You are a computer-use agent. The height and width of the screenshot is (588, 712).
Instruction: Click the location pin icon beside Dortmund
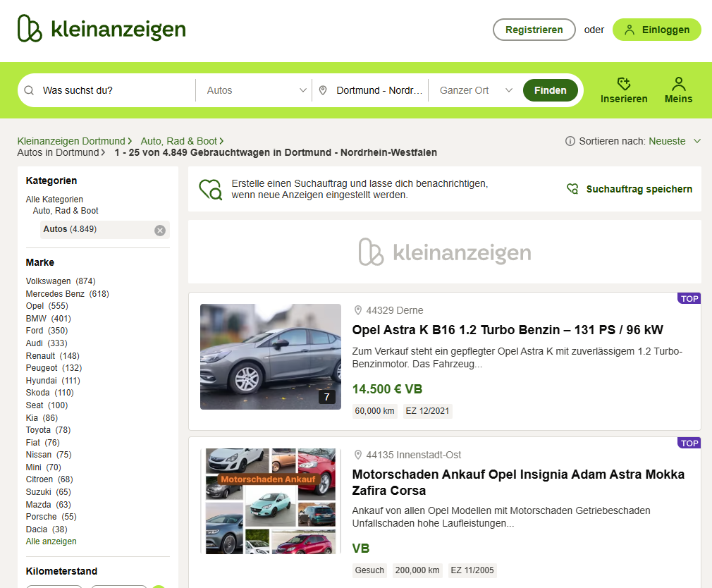tap(323, 90)
